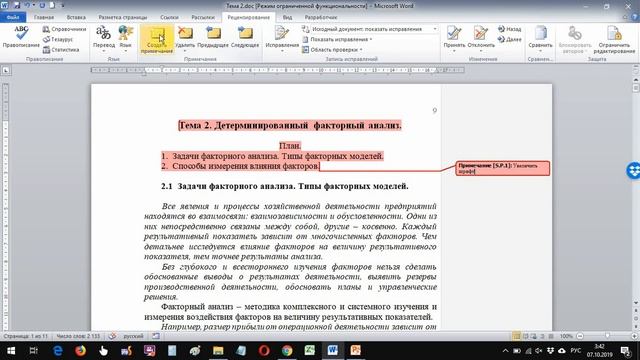Minimize the ribbon with the caret button
Screen dimensions: 640x360
(x=625, y=17)
